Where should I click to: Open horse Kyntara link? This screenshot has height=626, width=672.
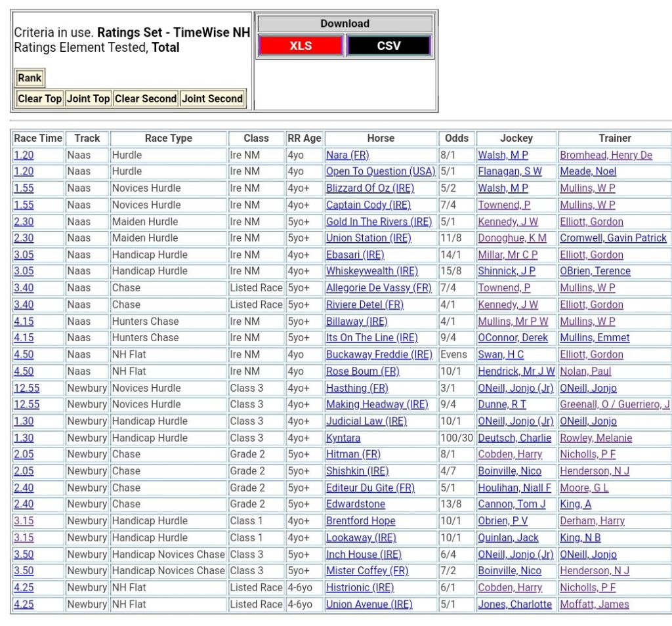(x=343, y=438)
